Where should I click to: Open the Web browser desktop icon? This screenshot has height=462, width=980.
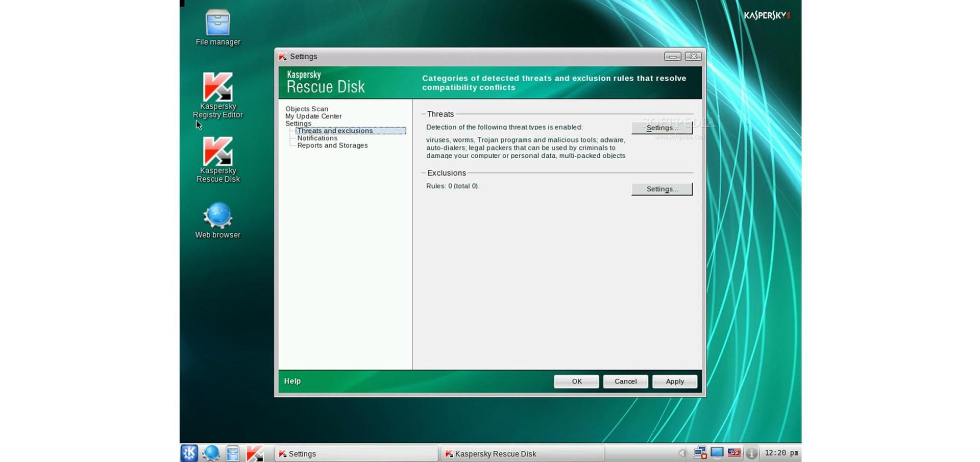[x=218, y=221]
